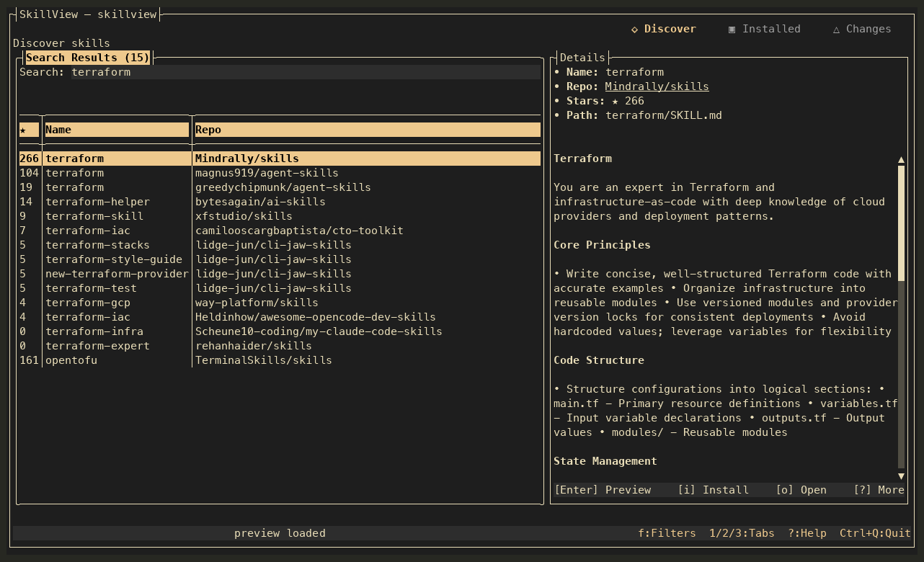Viewport: 924px width, 562px height.
Task: Select the terraform-infra row
Action: 280,331
